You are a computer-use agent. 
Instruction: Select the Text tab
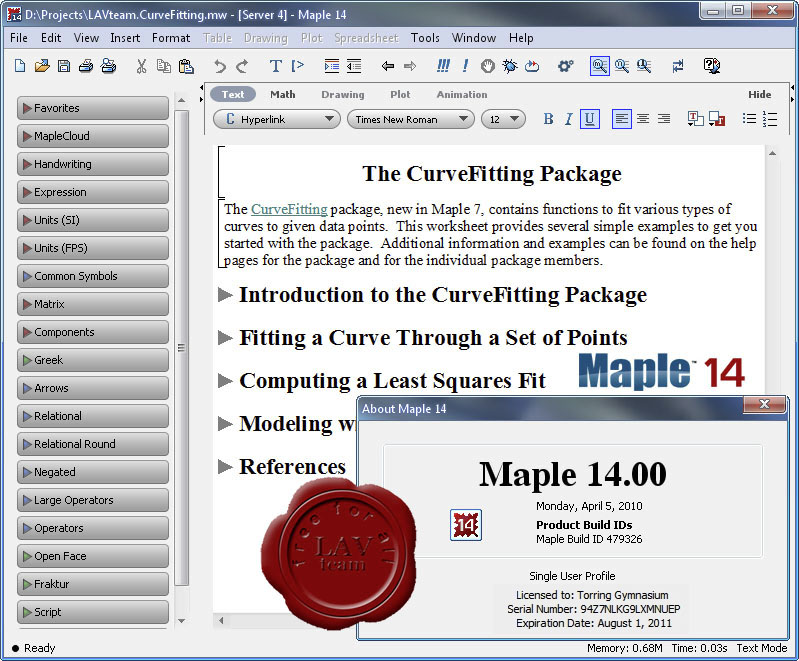tap(232, 94)
